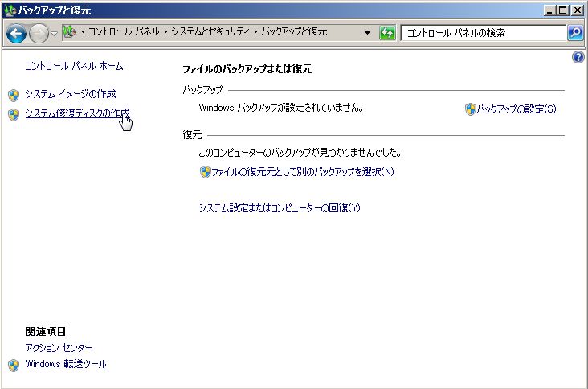This screenshot has width=588, height=389.
Task: Expand the arrow before システムとセキュリティ breadcrumb
Action: click(x=165, y=32)
